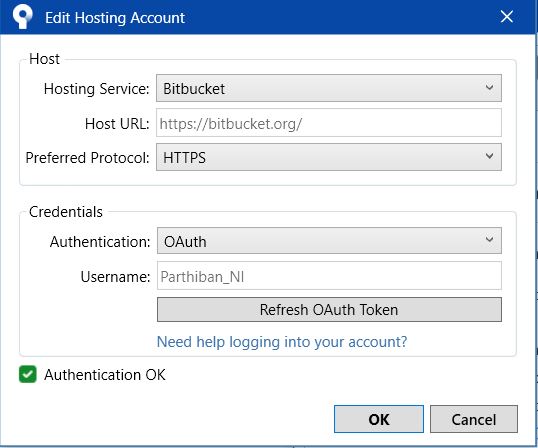Click the 'Authentication OK' status text
The width and height of the screenshot is (538, 448).
[105, 375]
